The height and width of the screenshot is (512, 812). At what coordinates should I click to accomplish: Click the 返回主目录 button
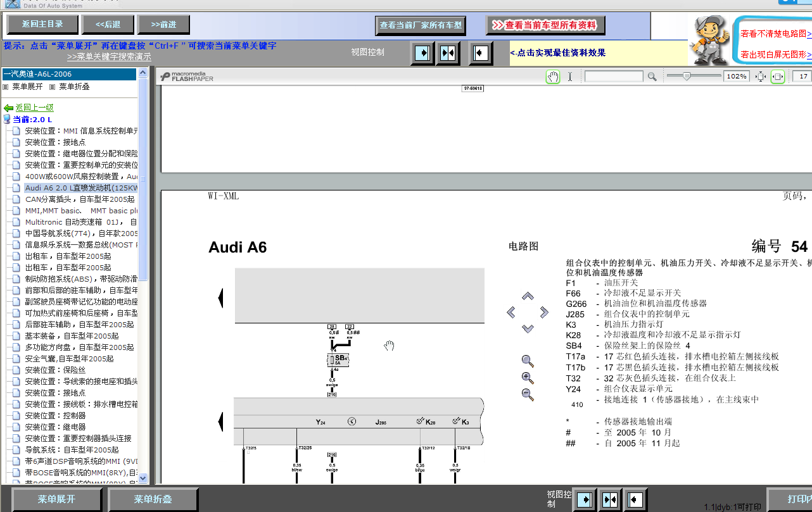[x=42, y=25]
